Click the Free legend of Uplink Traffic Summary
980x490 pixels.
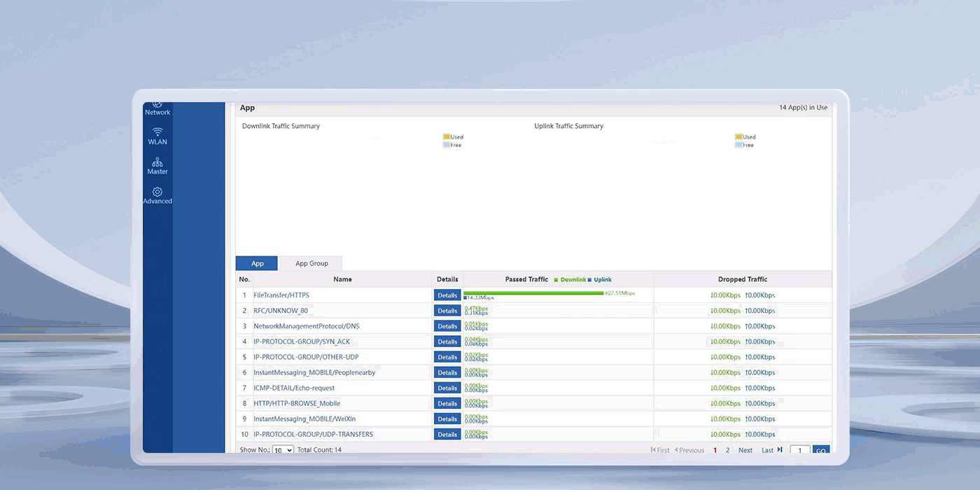744,145
